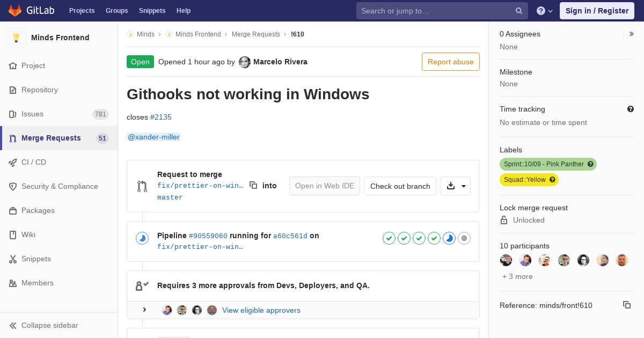This screenshot has height=338, width=644.
Task: Click Sprint::10/09 - Pink Panther label
Action: [548, 164]
